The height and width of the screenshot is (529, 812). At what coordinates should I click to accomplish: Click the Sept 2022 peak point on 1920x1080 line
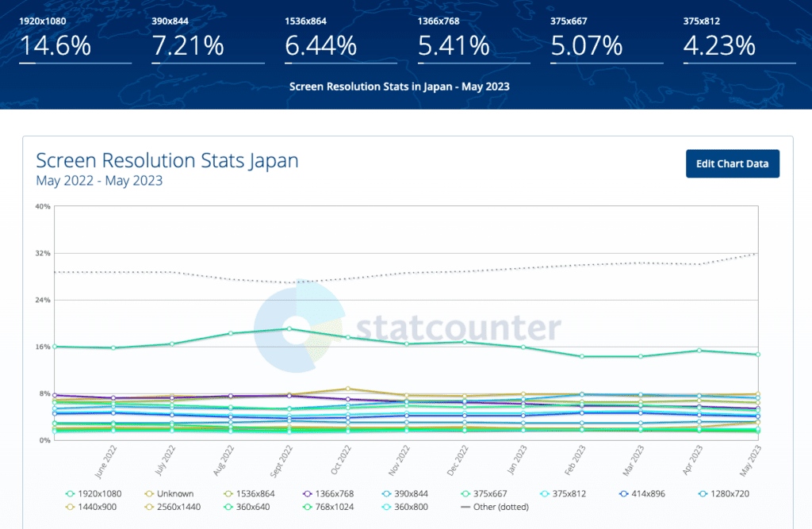(x=289, y=328)
